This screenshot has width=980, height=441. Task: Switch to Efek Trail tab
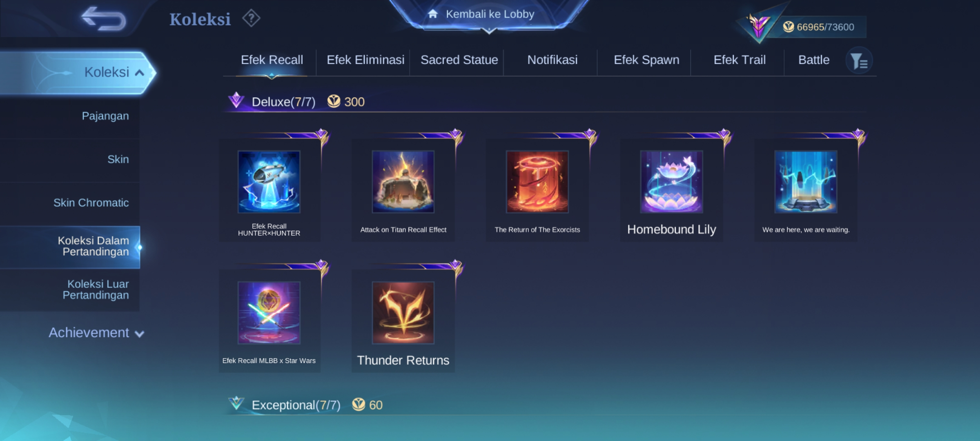[739, 60]
